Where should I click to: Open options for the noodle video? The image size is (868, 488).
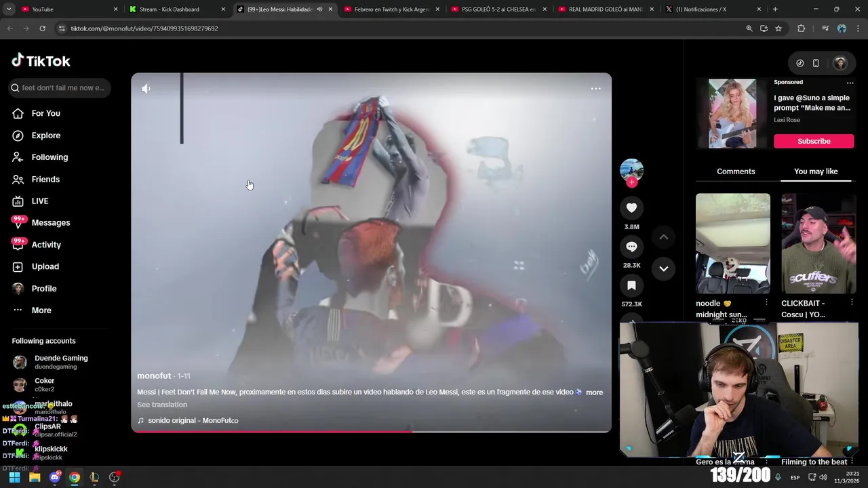[x=766, y=302]
